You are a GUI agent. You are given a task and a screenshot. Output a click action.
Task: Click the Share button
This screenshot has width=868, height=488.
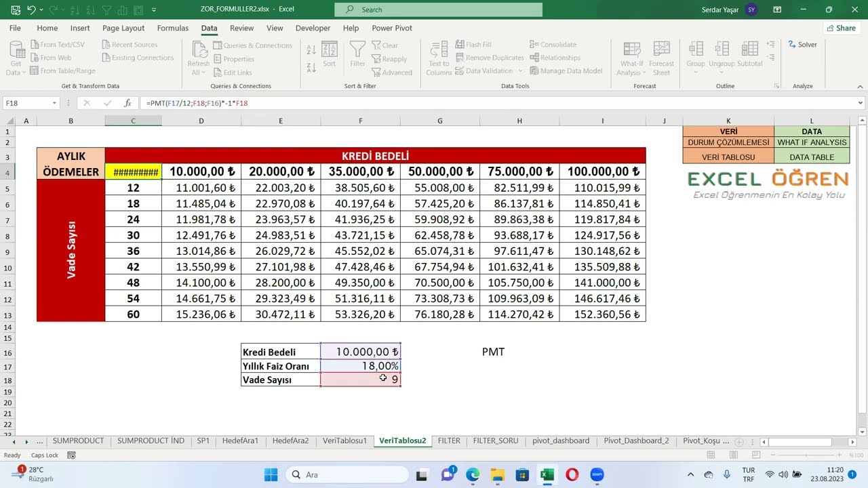coord(841,28)
